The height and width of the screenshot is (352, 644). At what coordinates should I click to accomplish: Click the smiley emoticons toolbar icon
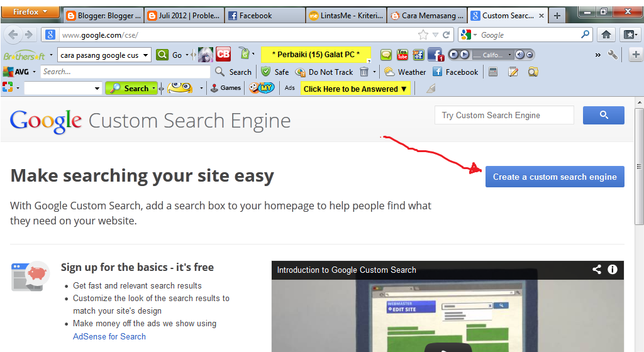pos(180,88)
